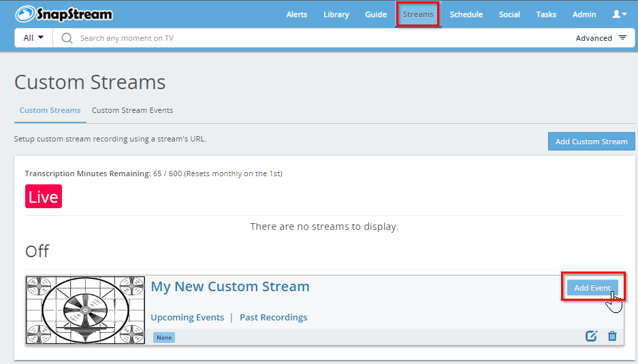
Task: Open the Tasks menu
Action: 546,14
